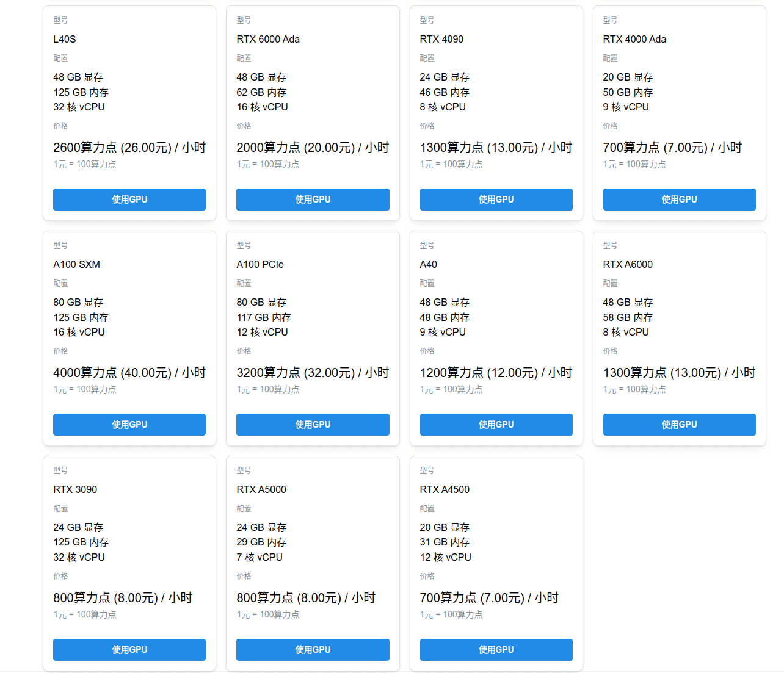Viewport: 784px width, 673px height.
Task: Click the A100 SXM model name
Action: click(x=76, y=264)
